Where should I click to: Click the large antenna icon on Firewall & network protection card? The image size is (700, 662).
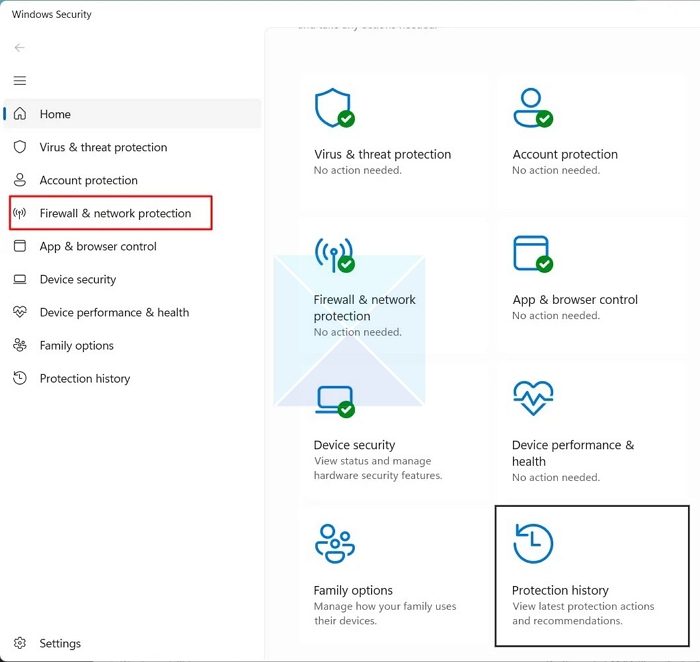[335, 254]
